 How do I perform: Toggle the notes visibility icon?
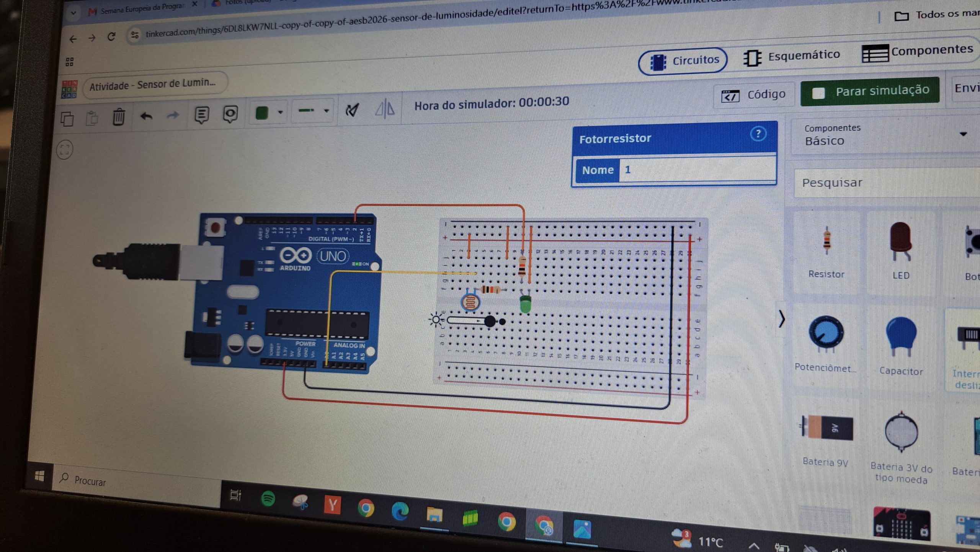click(x=230, y=114)
